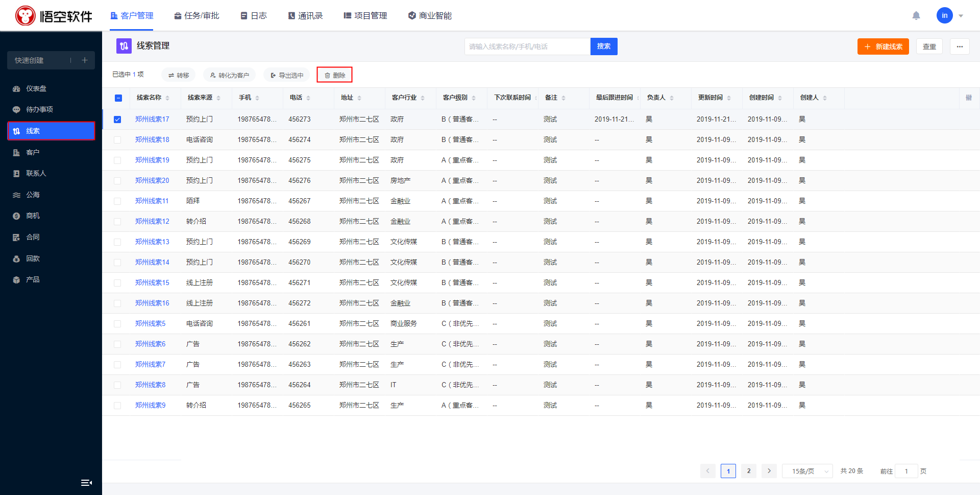Open the dashboard in sidebar

click(x=36, y=88)
